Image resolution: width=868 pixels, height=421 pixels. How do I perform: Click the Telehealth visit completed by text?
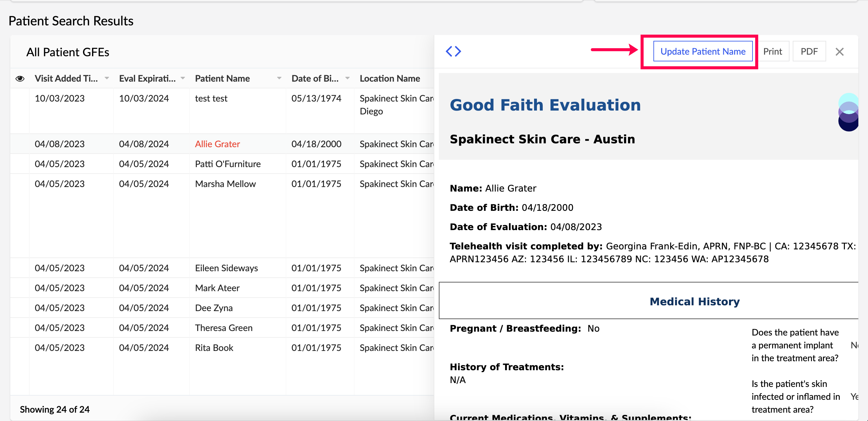(653, 252)
